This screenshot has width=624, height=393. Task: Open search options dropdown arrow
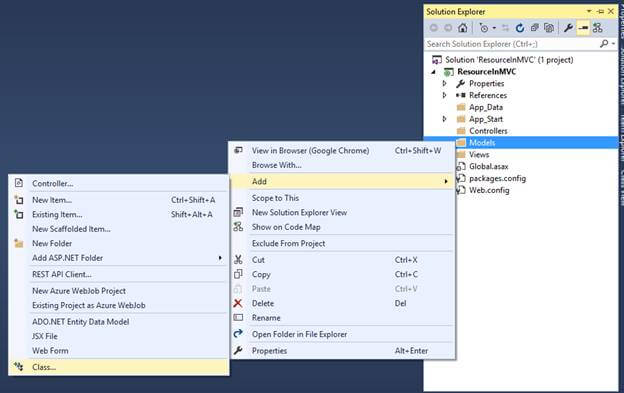tap(613, 44)
